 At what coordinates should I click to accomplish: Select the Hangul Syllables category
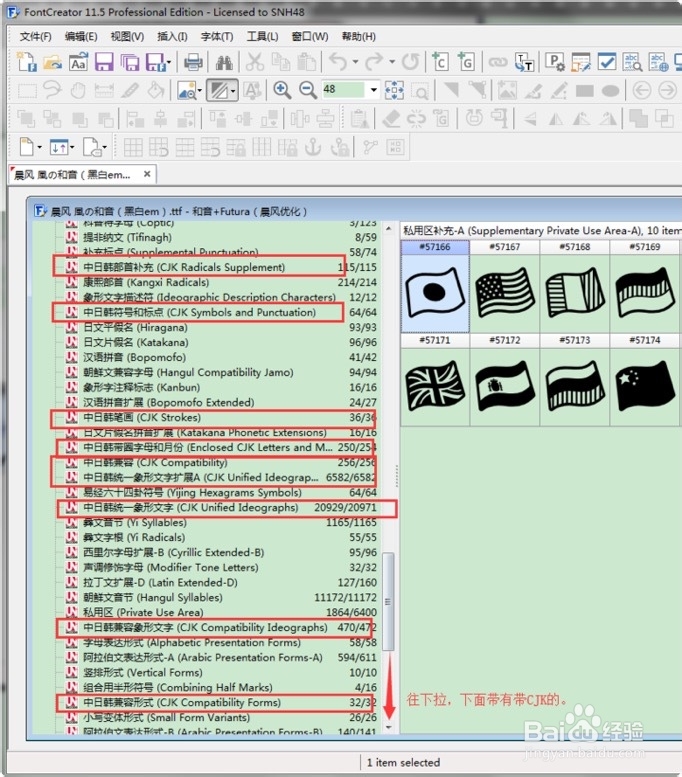coord(221,597)
